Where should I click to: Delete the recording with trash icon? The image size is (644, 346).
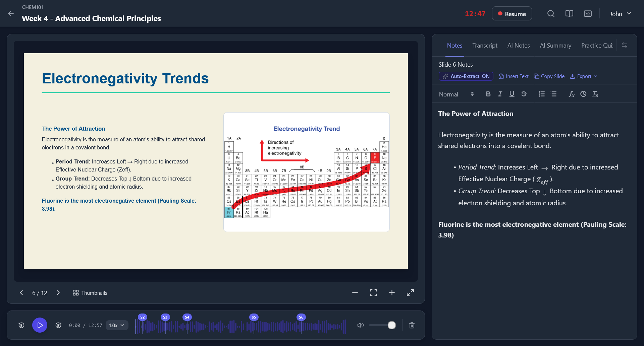click(412, 325)
